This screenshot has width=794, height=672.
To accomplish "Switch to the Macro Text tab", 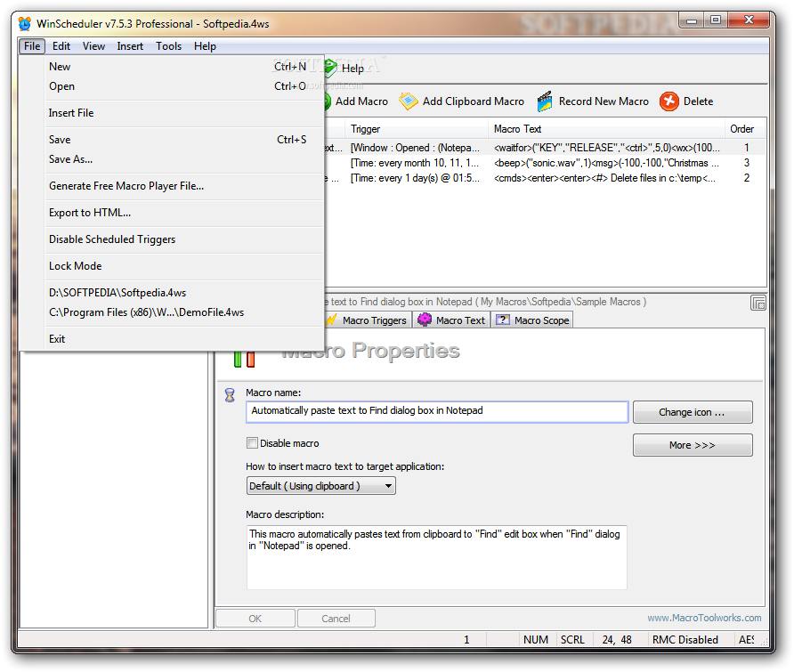I will [x=451, y=320].
